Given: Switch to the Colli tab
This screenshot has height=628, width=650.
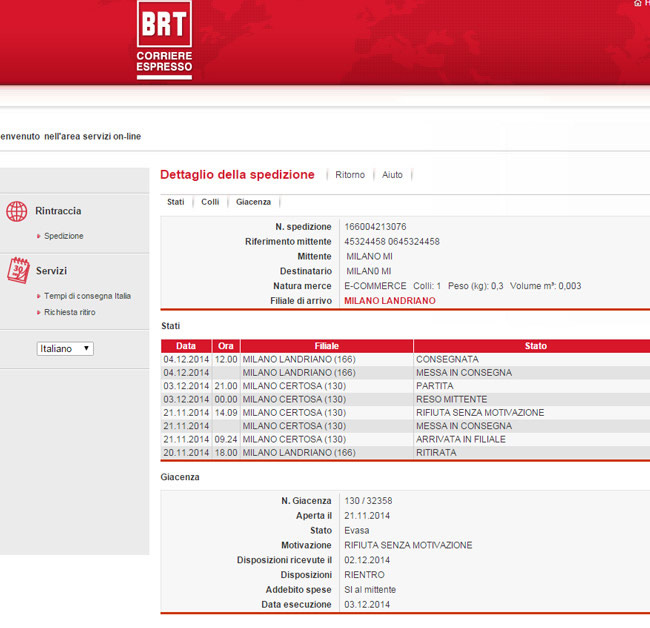Looking at the screenshot, I should [210, 202].
